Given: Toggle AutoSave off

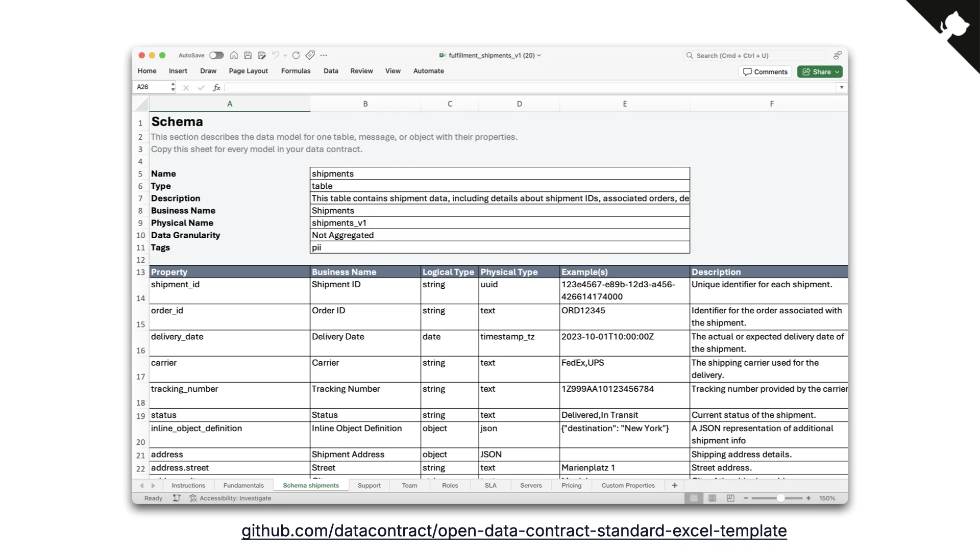Looking at the screenshot, I should [216, 55].
